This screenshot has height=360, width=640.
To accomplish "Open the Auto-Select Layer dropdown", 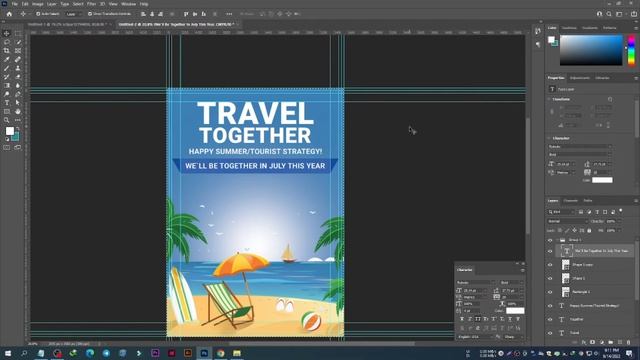I will click(74, 14).
